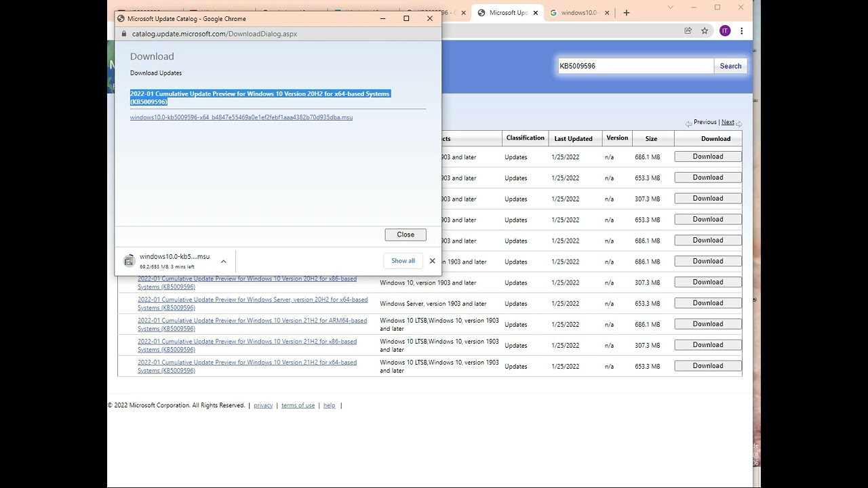The height and width of the screenshot is (488, 868).
Task: Click Show all downloads button
Action: tap(403, 261)
